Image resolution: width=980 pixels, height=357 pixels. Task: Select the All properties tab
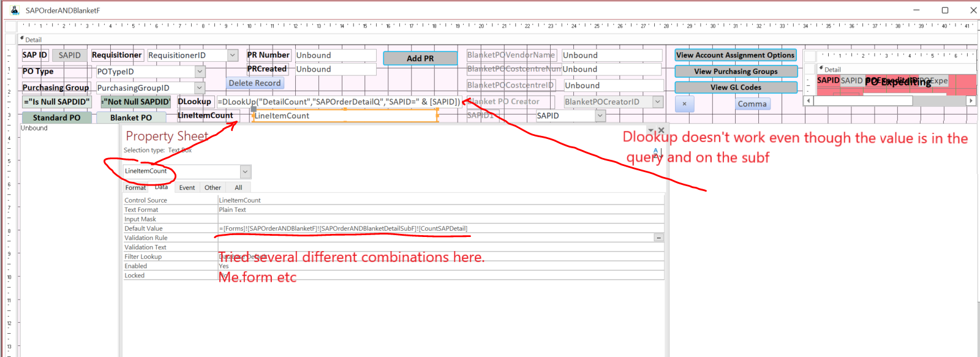[x=238, y=188]
